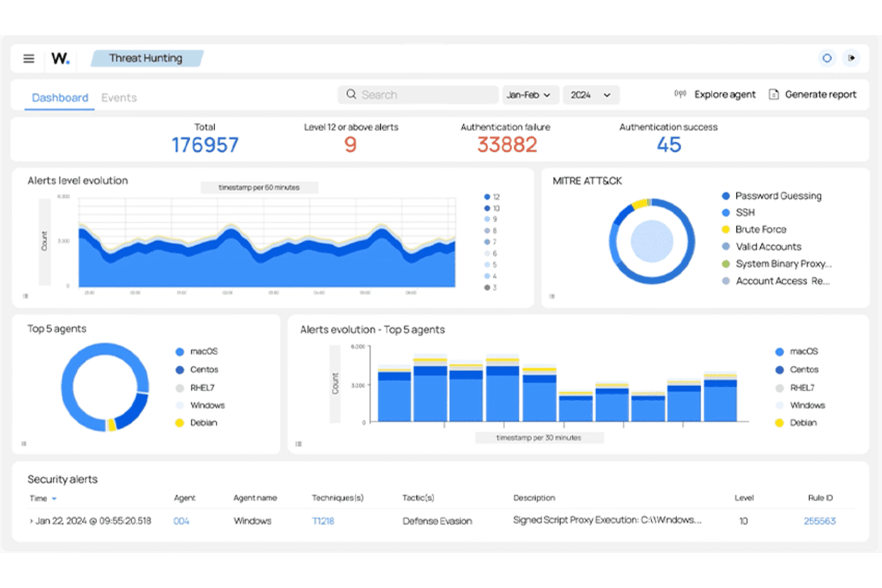Screen dimensions: 882x588
Task: Click the W. logo icon
Action: pyautogui.click(x=60, y=58)
